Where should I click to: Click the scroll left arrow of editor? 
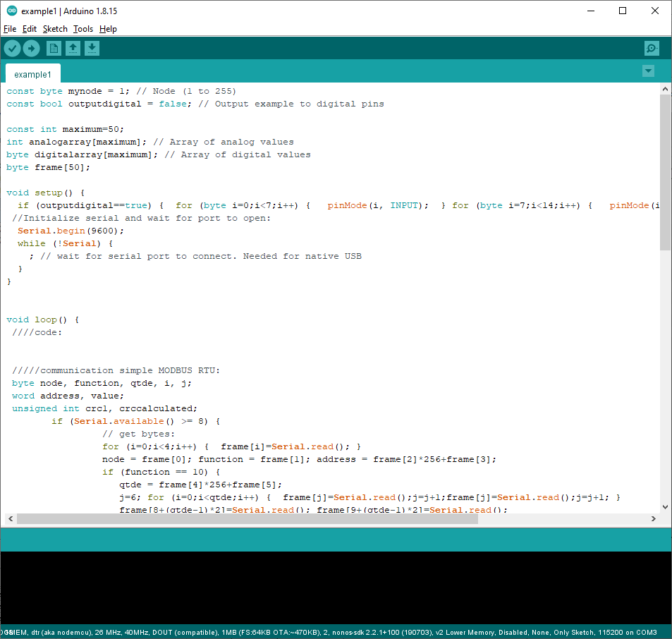pos(11,518)
